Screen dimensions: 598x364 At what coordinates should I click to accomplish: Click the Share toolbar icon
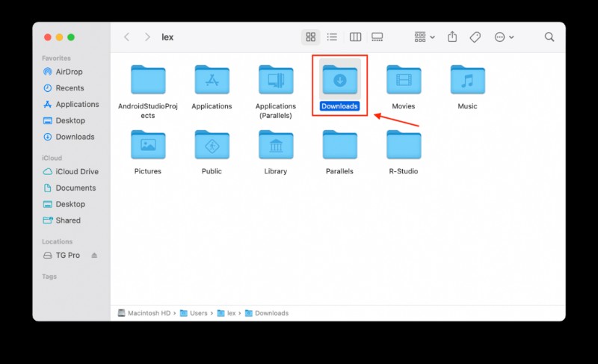tap(452, 37)
